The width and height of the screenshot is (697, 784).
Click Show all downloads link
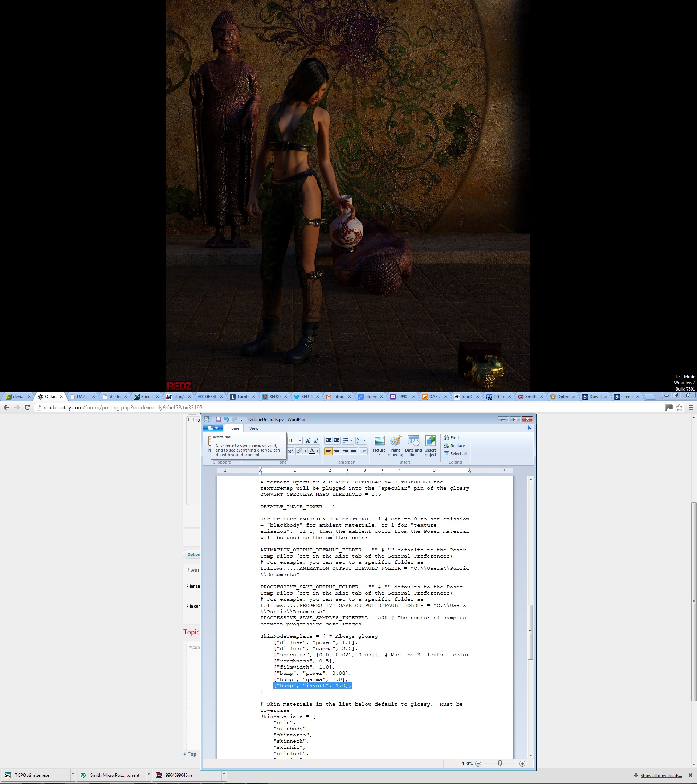pyautogui.click(x=661, y=775)
